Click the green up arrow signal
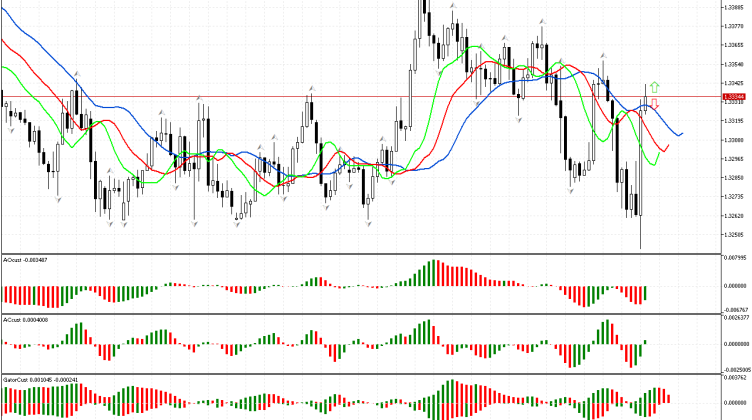The height and width of the screenshot is (420, 752). pos(653,88)
